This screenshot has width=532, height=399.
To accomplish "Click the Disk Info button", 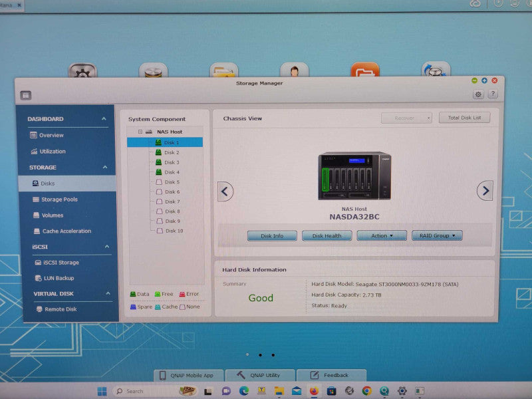I will [272, 236].
